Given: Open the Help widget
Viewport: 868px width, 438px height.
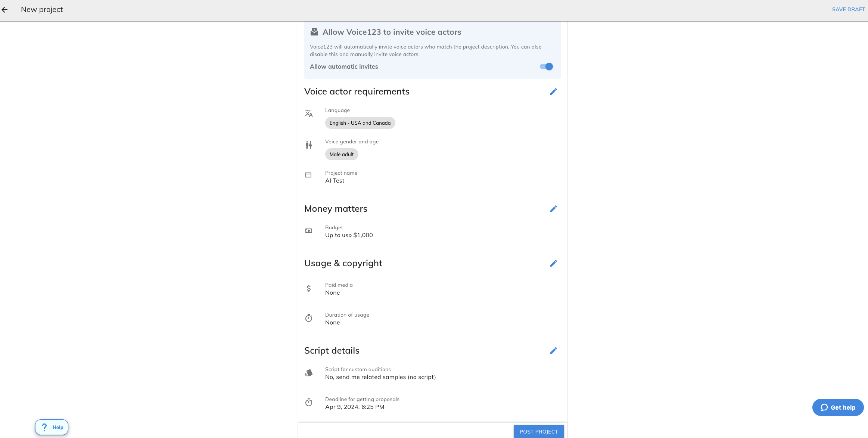Looking at the screenshot, I should (52, 427).
